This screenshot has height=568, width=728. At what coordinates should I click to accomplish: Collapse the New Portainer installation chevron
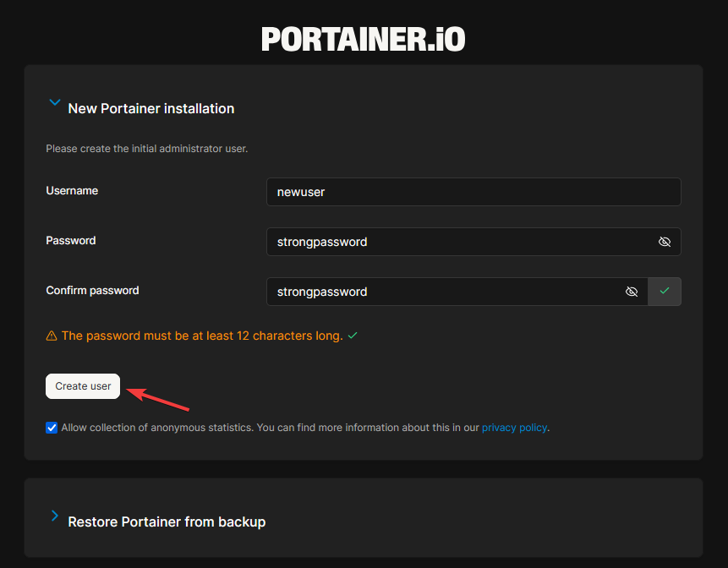click(55, 103)
